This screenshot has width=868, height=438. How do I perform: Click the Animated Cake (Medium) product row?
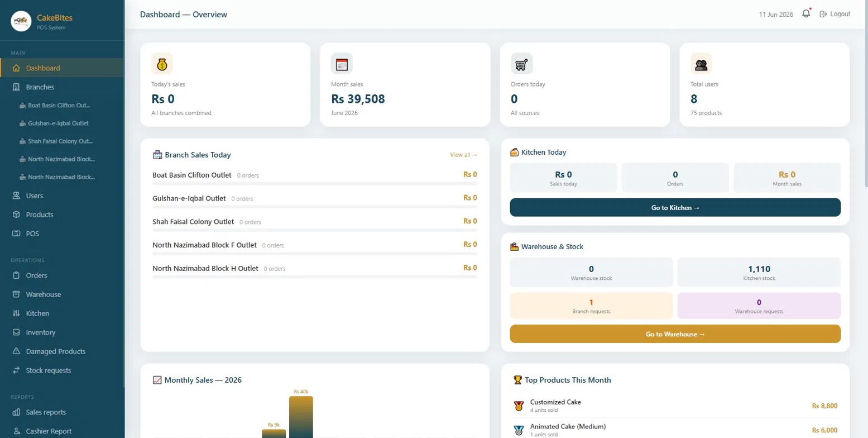[x=675, y=430]
